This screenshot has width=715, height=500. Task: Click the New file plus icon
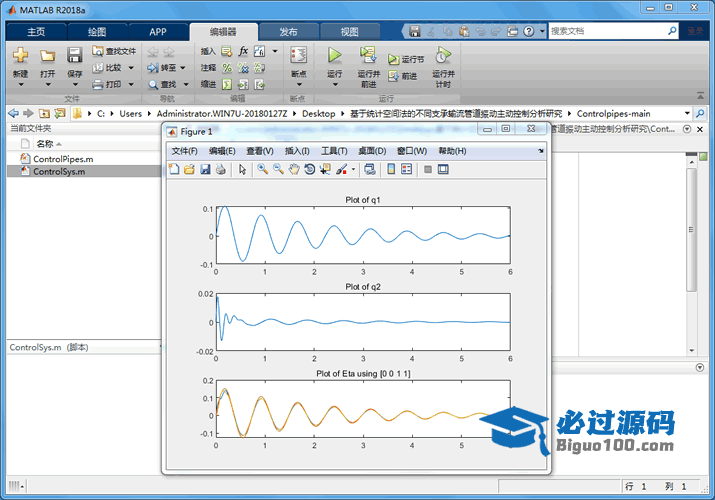pos(21,55)
